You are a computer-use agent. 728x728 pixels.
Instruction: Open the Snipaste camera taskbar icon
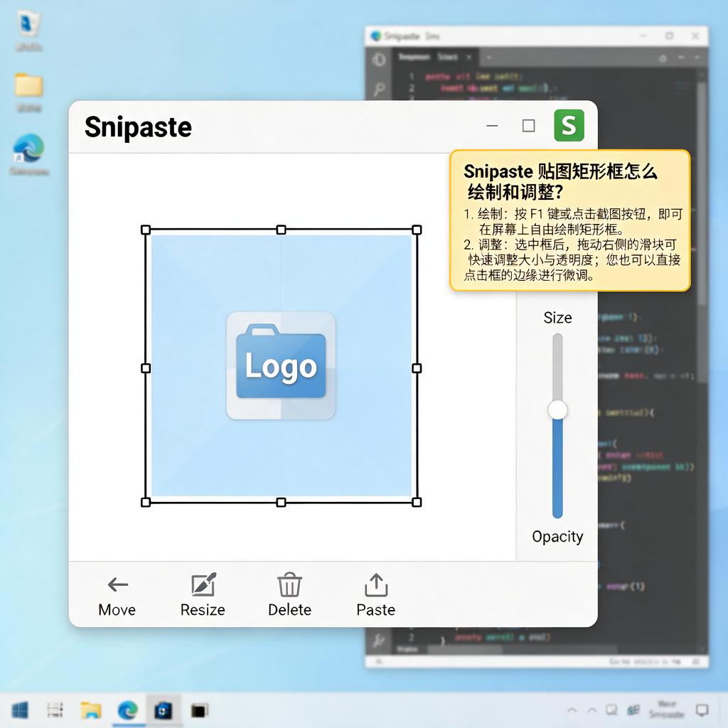pyautogui.click(x=164, y=710)
